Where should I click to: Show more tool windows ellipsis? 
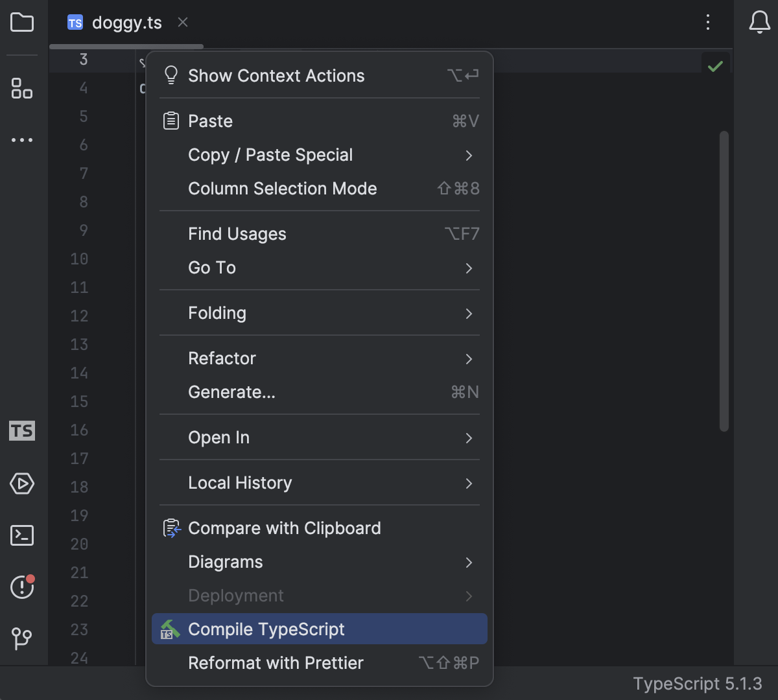tap(22, 140)
